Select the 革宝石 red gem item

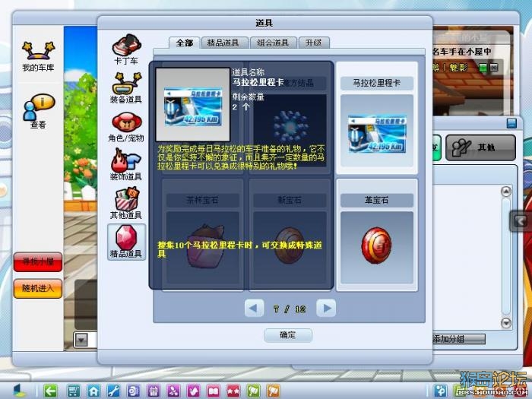(377, 235)
